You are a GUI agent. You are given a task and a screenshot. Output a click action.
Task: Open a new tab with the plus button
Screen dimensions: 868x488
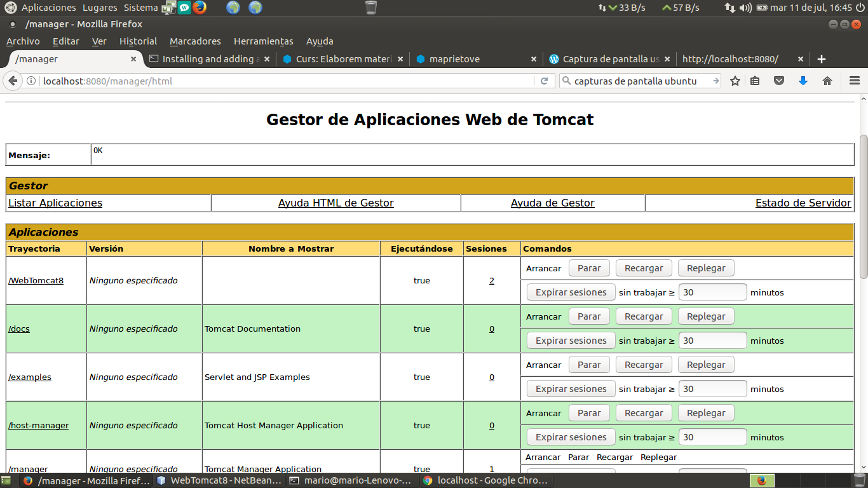pos(822,59)
